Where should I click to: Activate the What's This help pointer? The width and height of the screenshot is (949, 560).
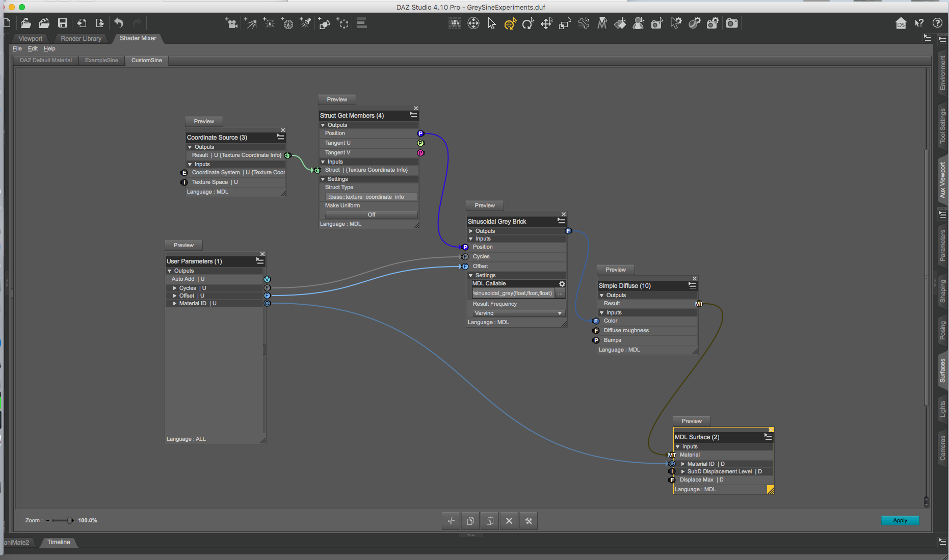pos(919,23)
